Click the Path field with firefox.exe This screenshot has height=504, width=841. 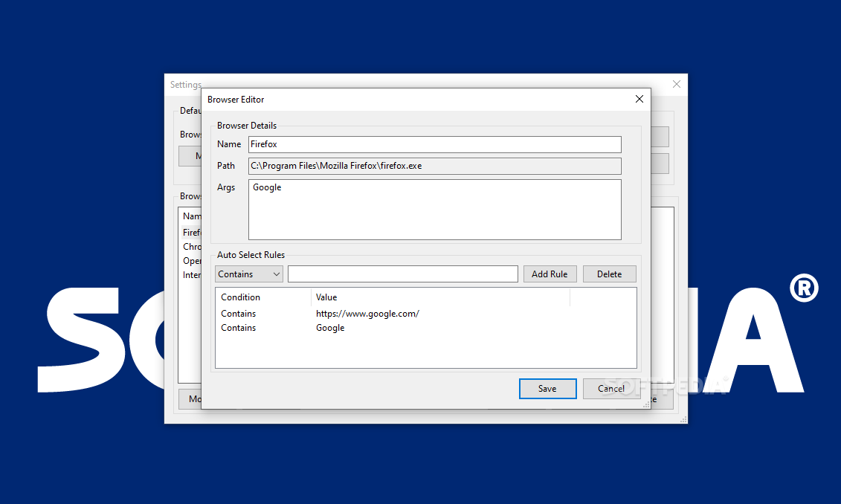[434, 166]
